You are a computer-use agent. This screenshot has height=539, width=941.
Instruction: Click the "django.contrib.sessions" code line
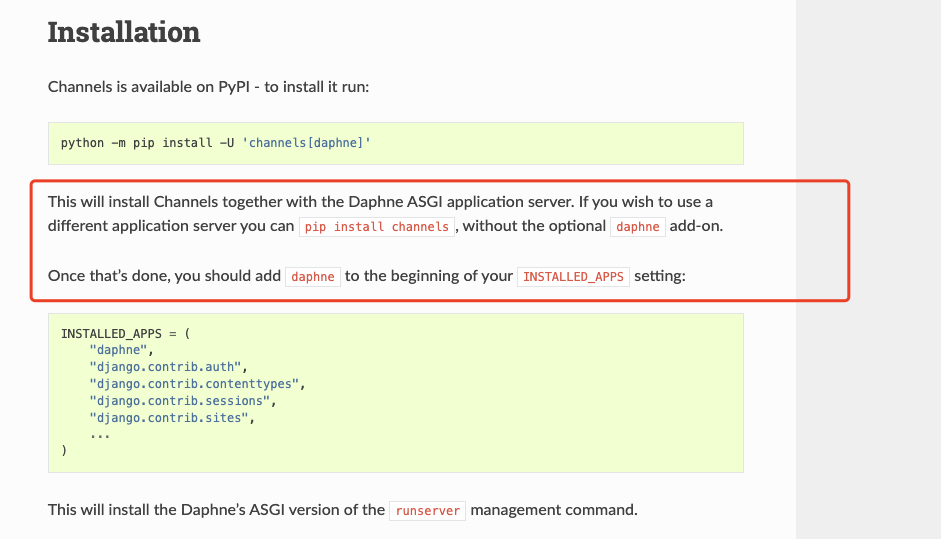(x=179, y=401)
